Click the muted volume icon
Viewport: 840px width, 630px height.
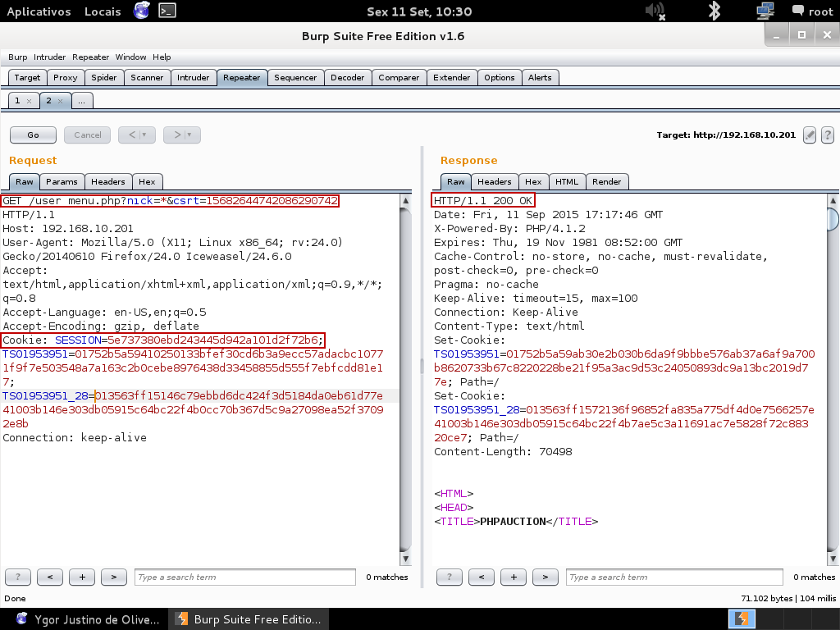[x=655, y=11]
